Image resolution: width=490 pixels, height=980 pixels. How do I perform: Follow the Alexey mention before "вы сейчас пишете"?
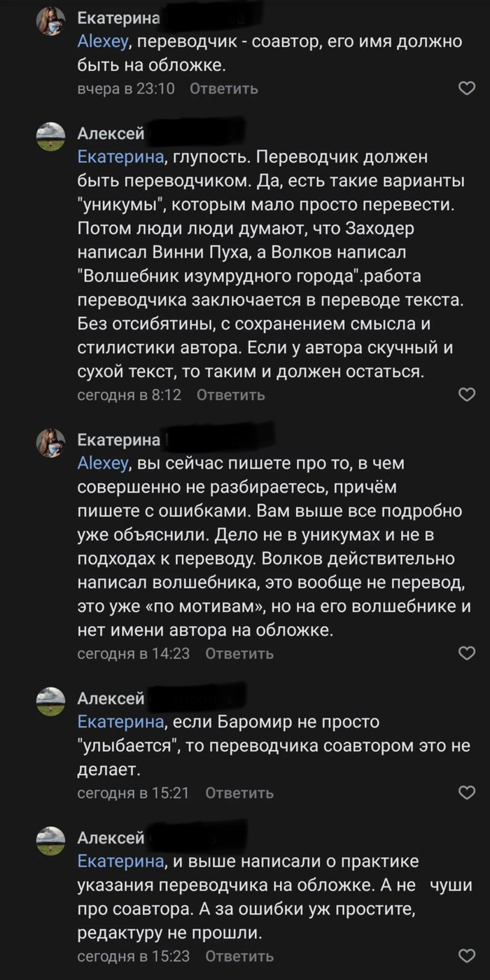point(103,464)
